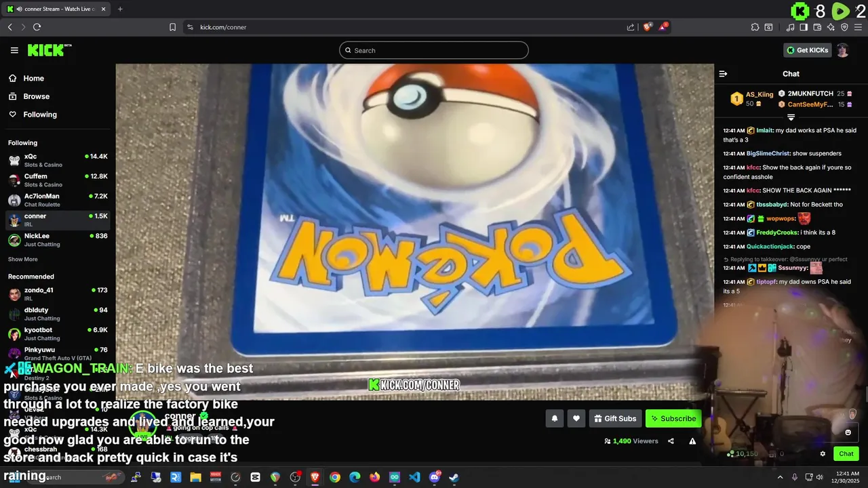
Task: Reload the page
Action: (37, 27)
